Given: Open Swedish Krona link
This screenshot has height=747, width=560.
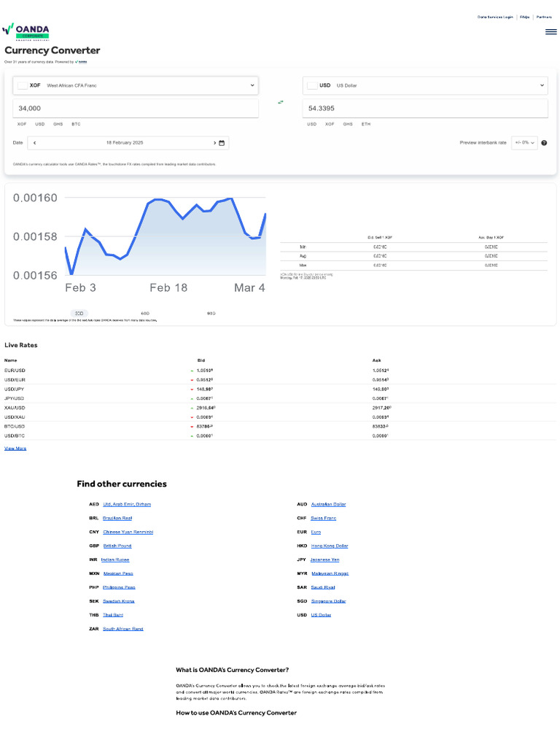Looking at the screenshot, I should click(119, 601).
